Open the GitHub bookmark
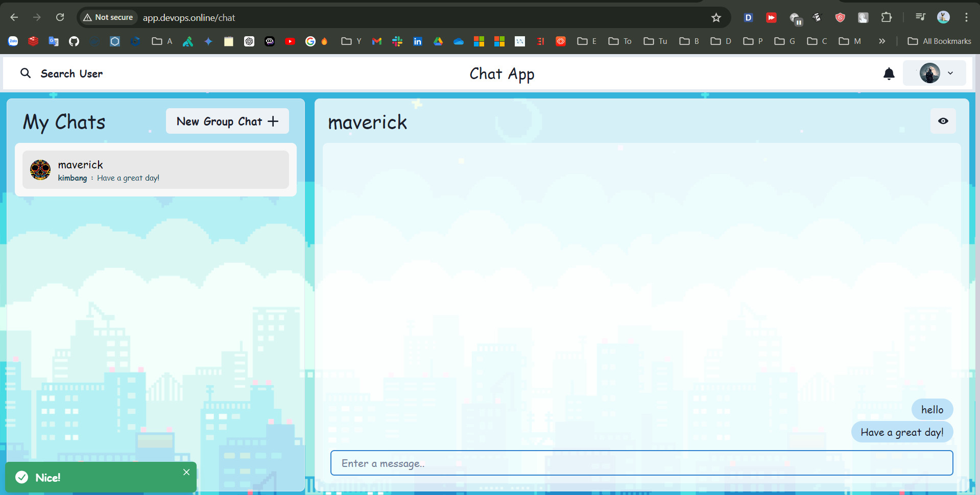The image size is (980, 495). pos(74,41)
